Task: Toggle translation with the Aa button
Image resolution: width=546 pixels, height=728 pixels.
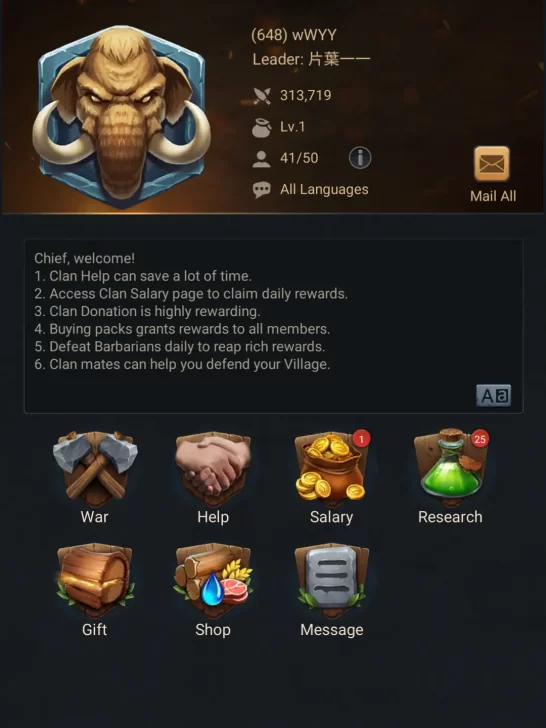Action: [494, 396]
